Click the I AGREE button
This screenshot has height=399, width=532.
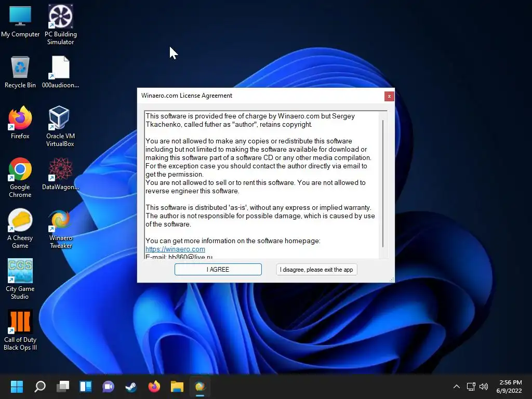tap(218, 270)
